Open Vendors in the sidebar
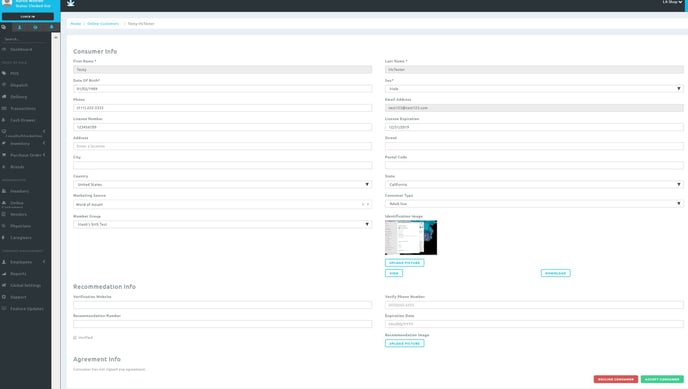 point(18,214)
